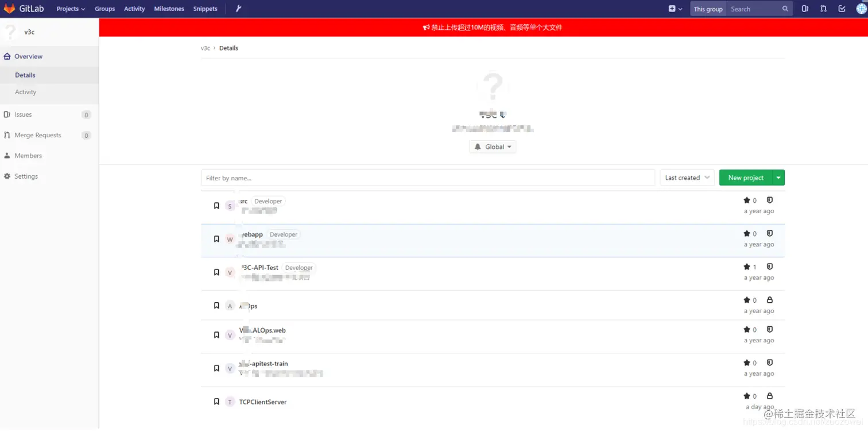Open the ALOps.web project link
868x432 pixels.
[262, 330]
